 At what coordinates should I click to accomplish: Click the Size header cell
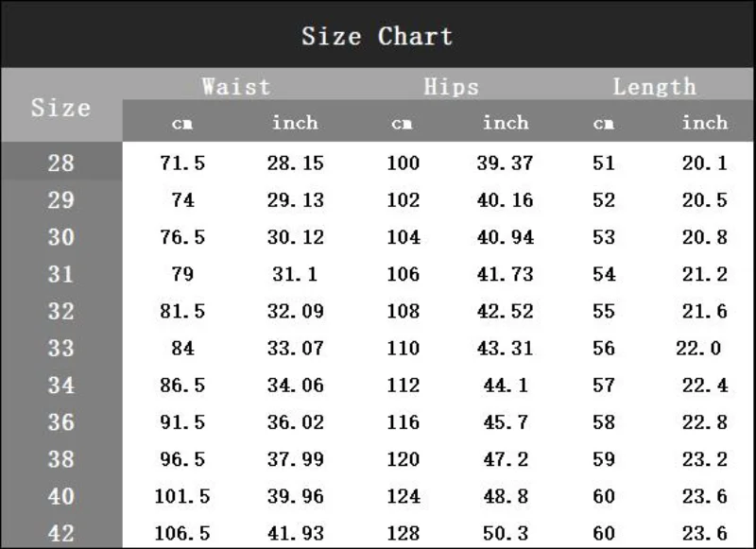point(60,107)
